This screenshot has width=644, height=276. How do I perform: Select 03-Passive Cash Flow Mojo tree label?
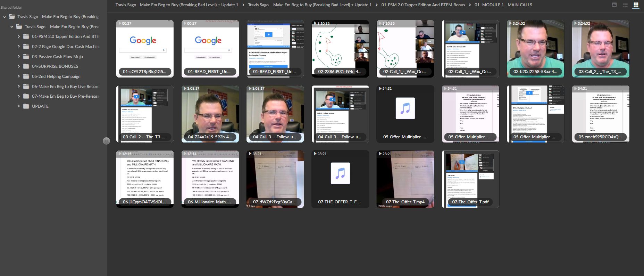point(57,56)
